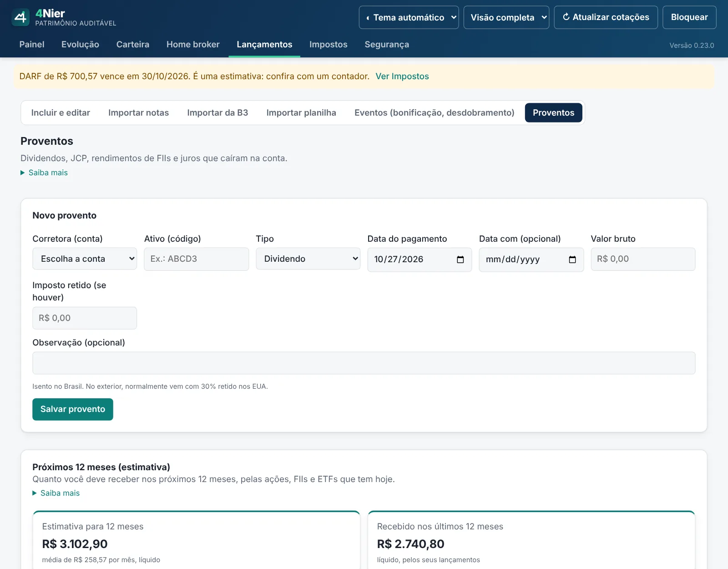The image size is (728, 569).
Task: Click the Atualizar cotações button
Action: [606, 17]
